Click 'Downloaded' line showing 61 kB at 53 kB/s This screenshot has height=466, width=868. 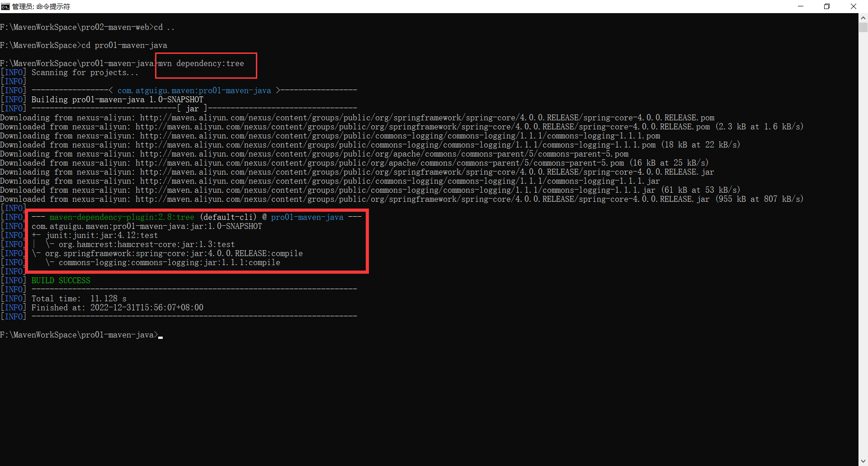(x=370, y=190)
